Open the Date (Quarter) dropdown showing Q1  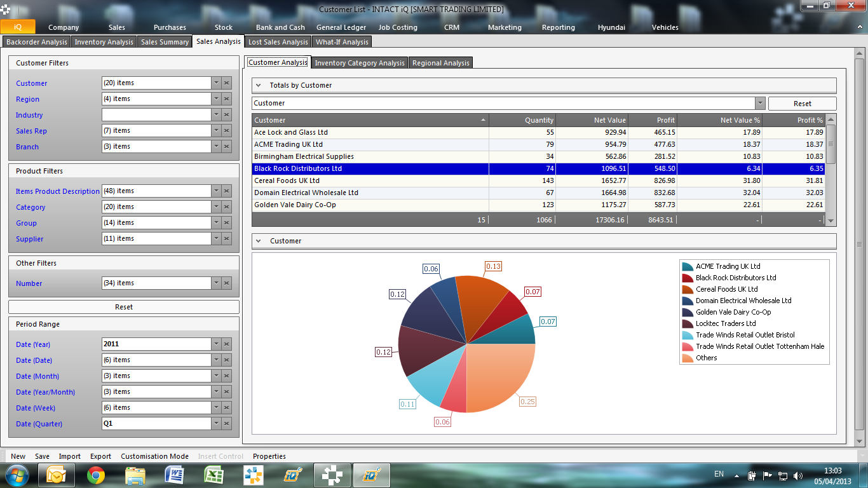[216, 423]
